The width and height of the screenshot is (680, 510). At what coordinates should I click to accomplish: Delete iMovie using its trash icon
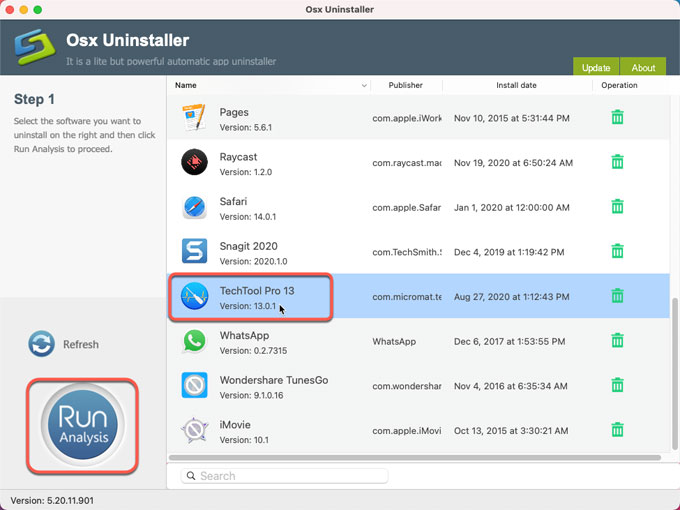(x=617, y=430)
